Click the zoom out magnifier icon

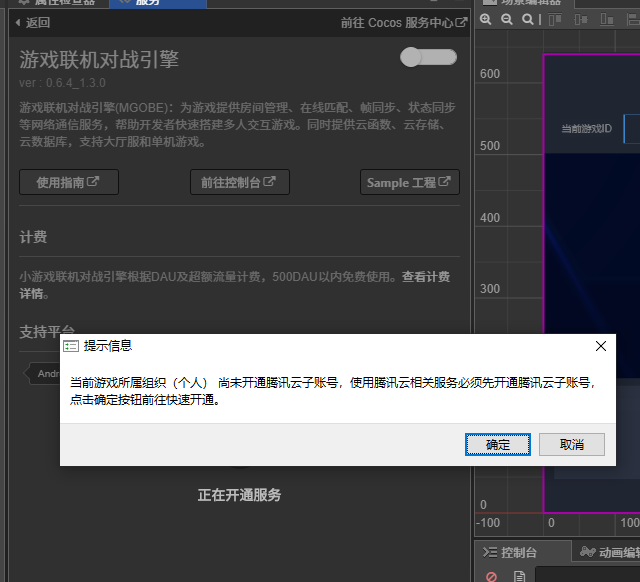click(x=507, y=19)
